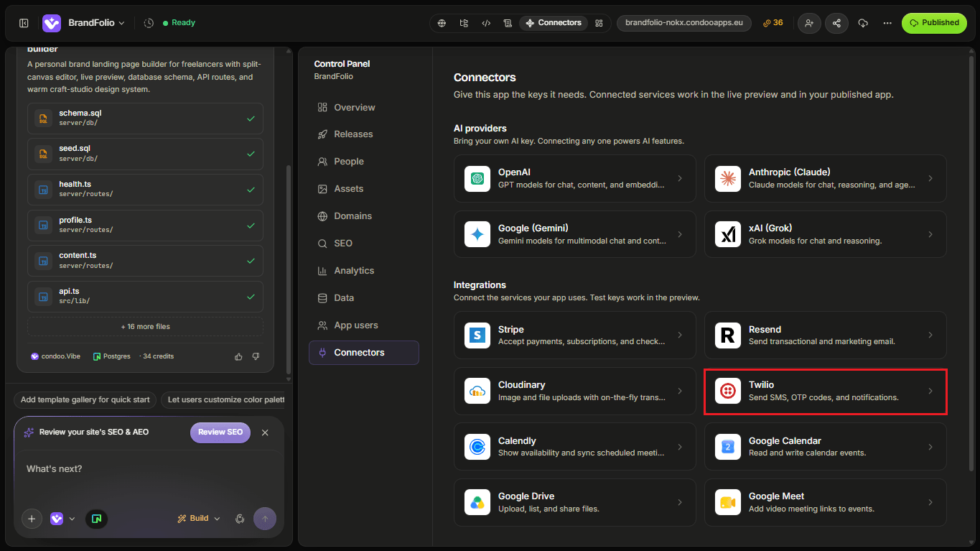Image resolution: width=980 pixels, height=551 pixels.
Task: Open the api.ts file card
Action: coord(145,297)
